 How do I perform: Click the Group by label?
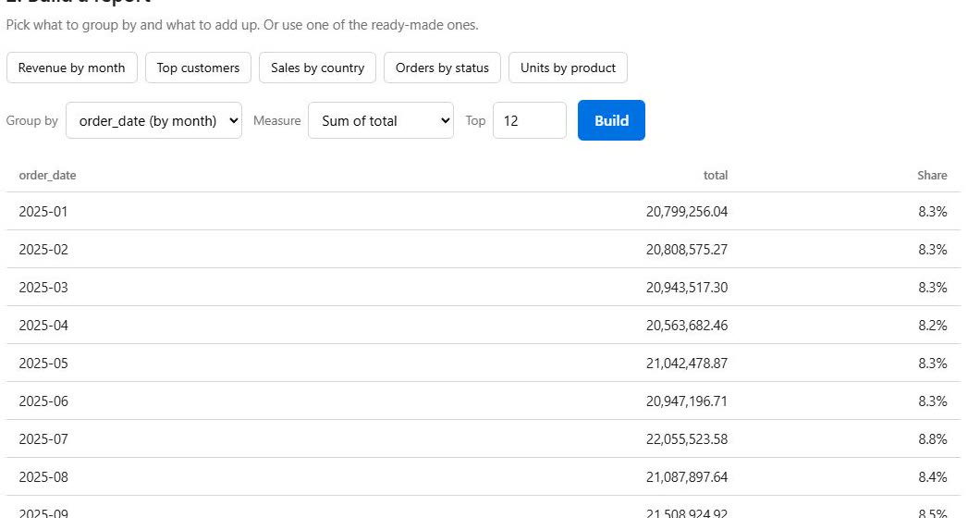coord(31,120)
